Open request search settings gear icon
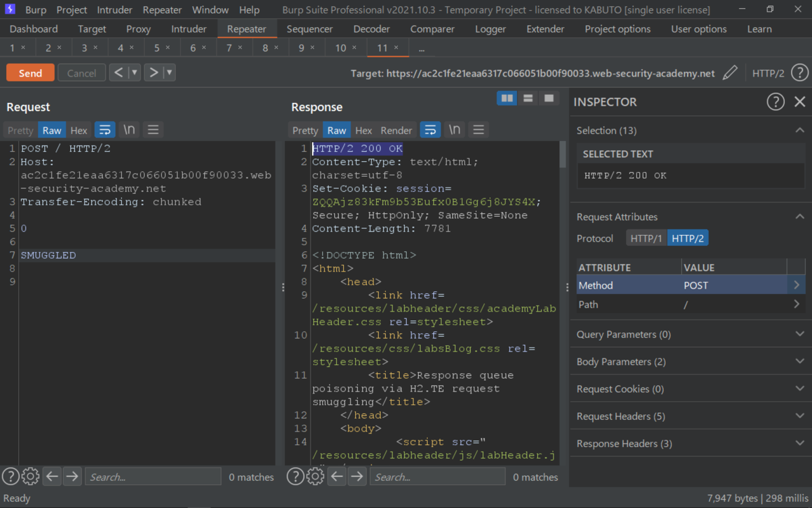The image size is (812, 508). pyautogui.click(x=30, y=477)
